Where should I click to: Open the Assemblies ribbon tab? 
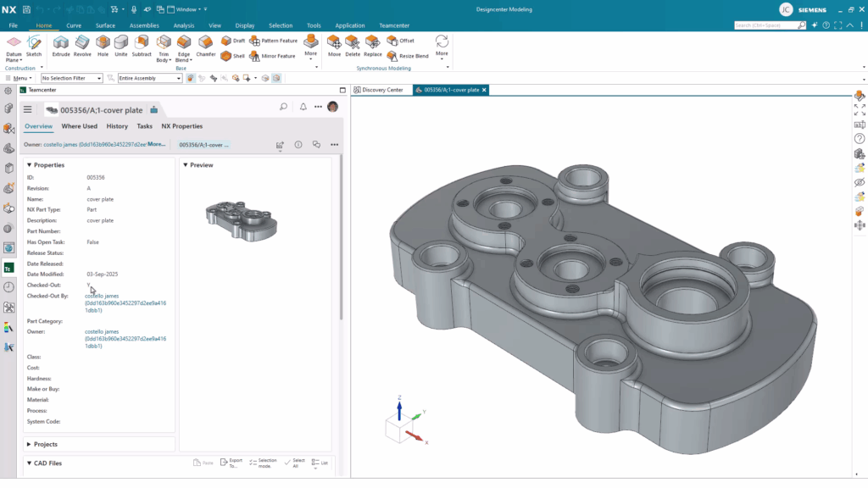pos(144,25)
